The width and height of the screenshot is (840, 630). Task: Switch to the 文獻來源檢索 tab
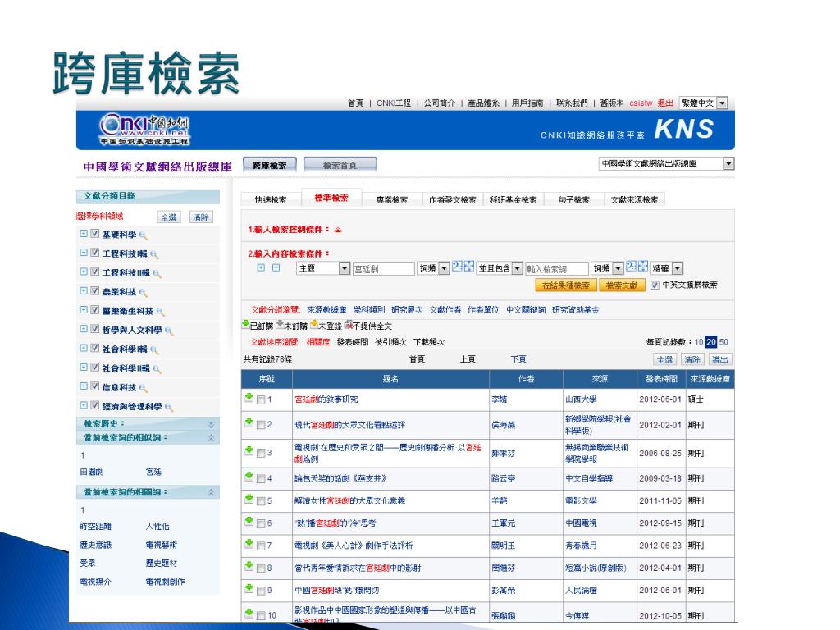634,200
